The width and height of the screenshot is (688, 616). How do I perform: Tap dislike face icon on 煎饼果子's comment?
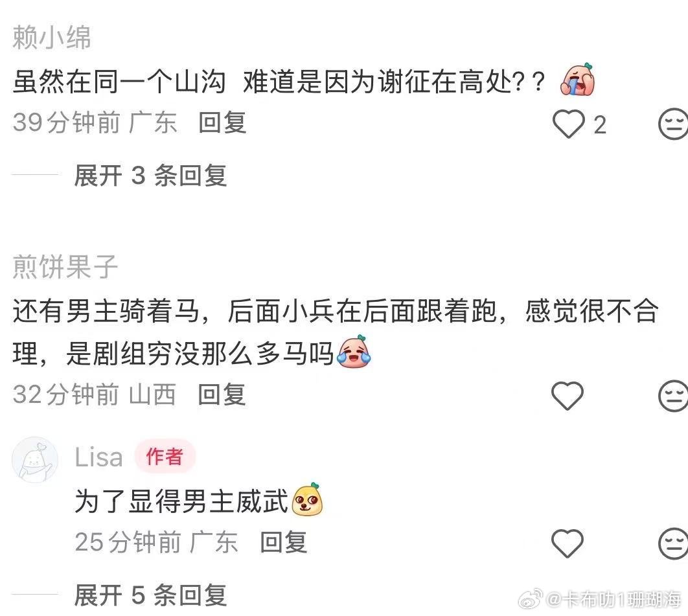click(674, 396)
